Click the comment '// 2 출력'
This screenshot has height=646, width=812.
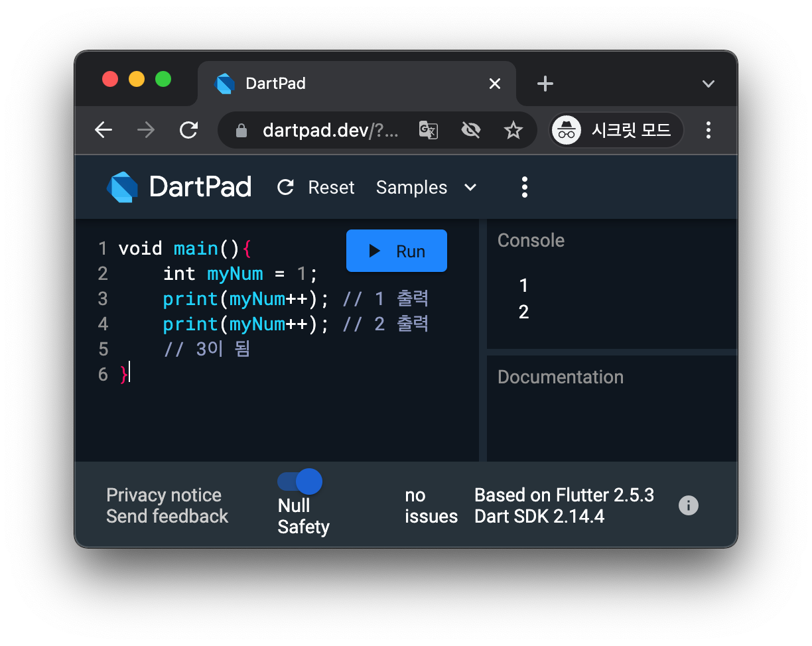click(x=385, y=324)
